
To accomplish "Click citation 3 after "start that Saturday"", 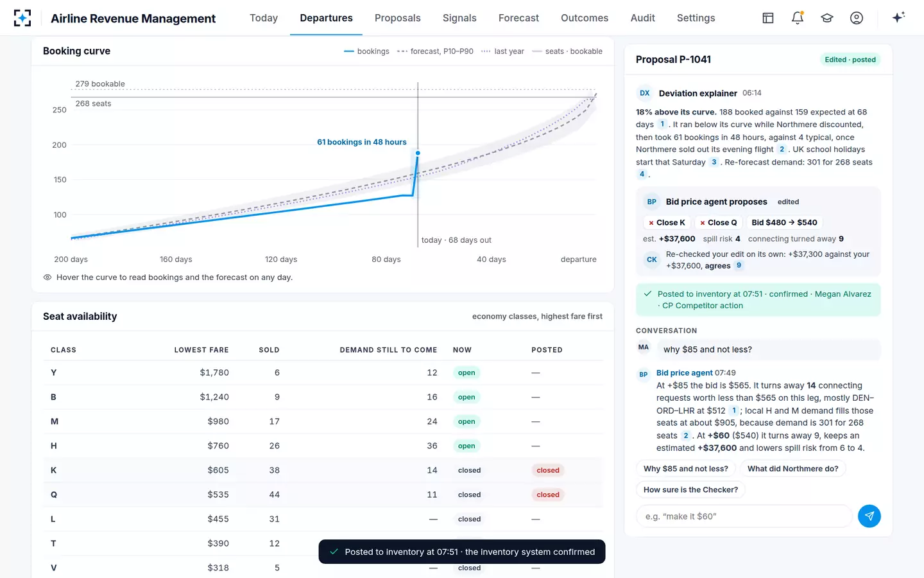I will pos(714,162).
